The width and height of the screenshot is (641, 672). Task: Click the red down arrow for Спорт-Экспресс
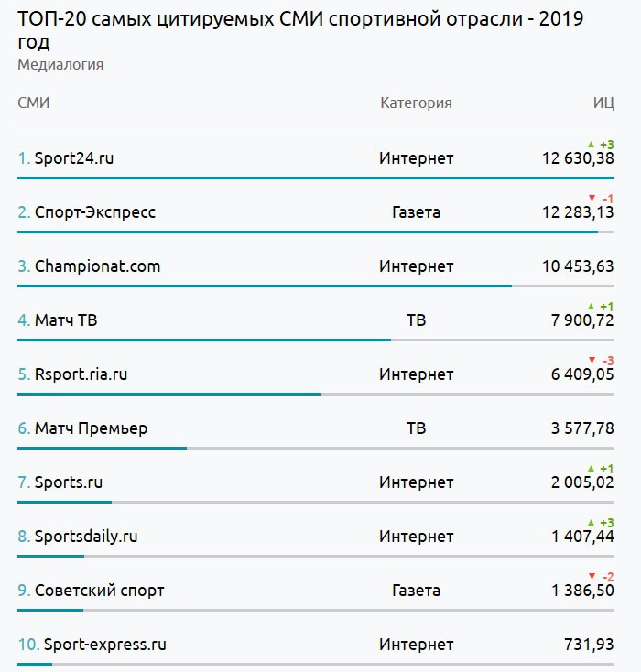(x=592, y=198)
